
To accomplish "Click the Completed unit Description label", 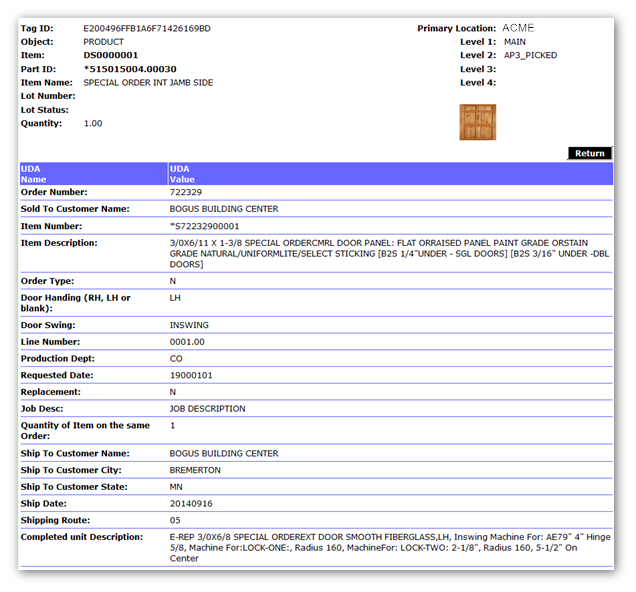I will point(82,537).
